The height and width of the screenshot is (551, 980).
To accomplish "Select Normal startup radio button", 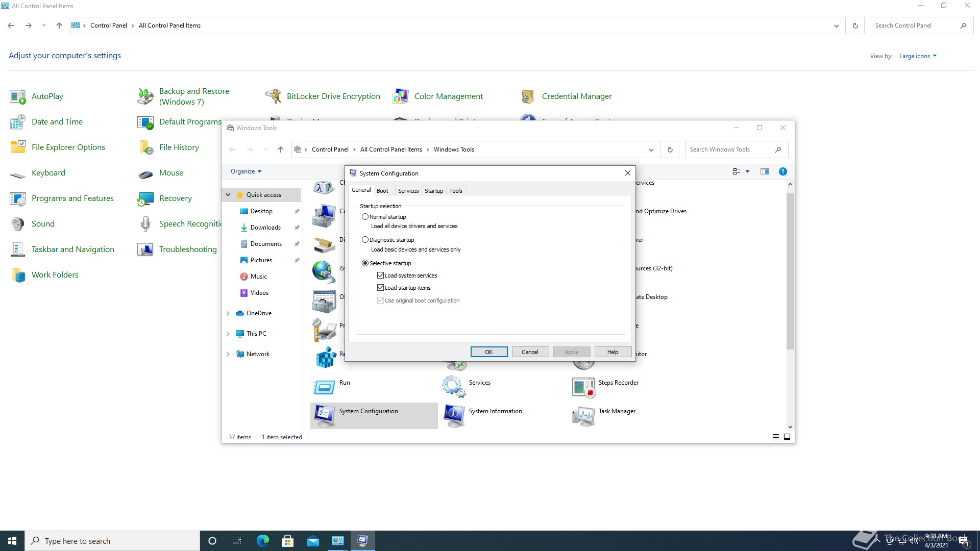I will pos(365,217).
